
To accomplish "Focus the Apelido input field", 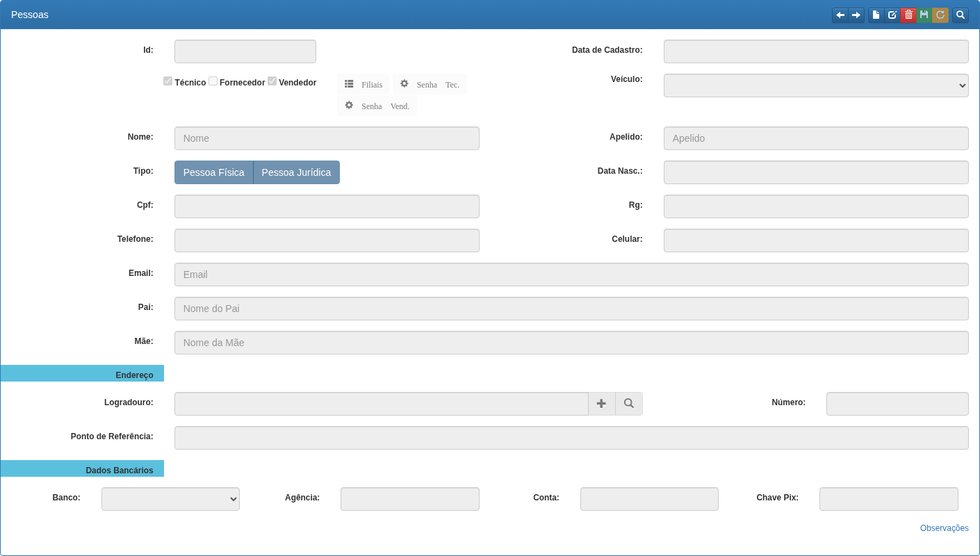I will point(816,138).
